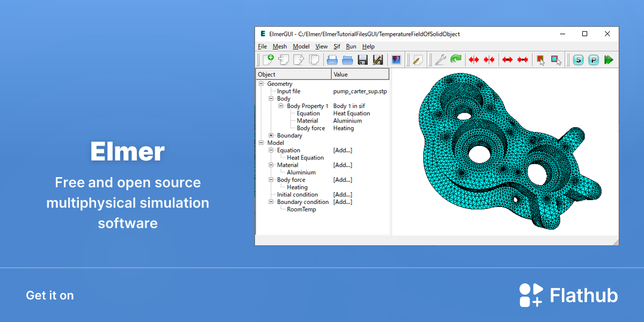The image size is (644, 322).
Task: Click the cyan square with red outline cursor icon
Action: click(557, 60)
